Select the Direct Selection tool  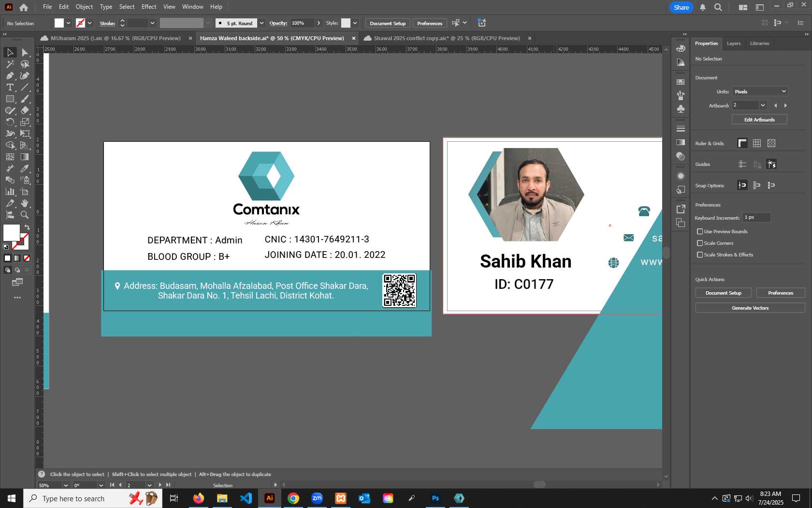coord(25,52)
